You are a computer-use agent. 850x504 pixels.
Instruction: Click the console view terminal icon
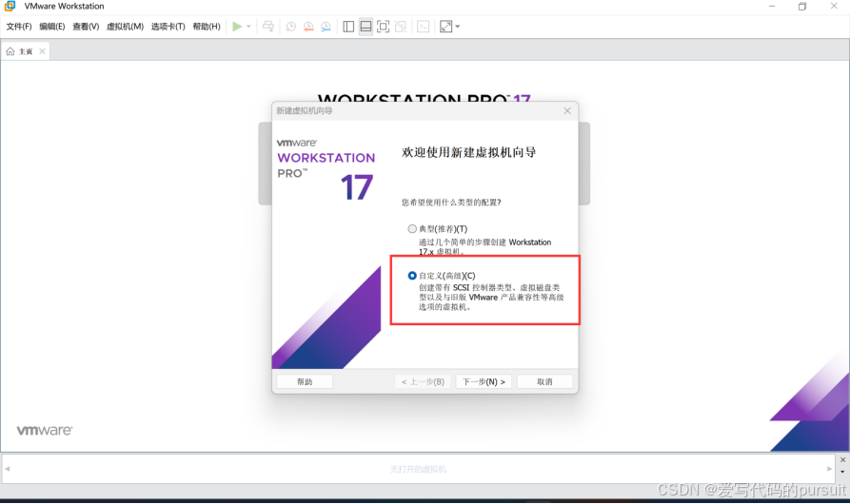click(x=424, y=27)
